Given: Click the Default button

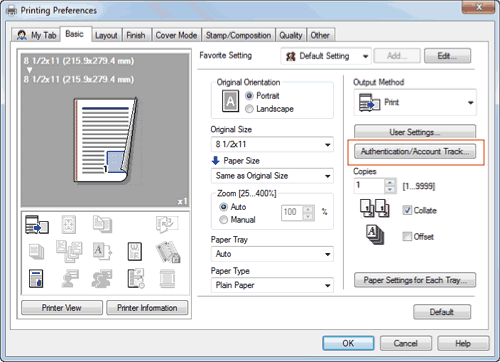Looking at the screenshot, I should 442,312.
